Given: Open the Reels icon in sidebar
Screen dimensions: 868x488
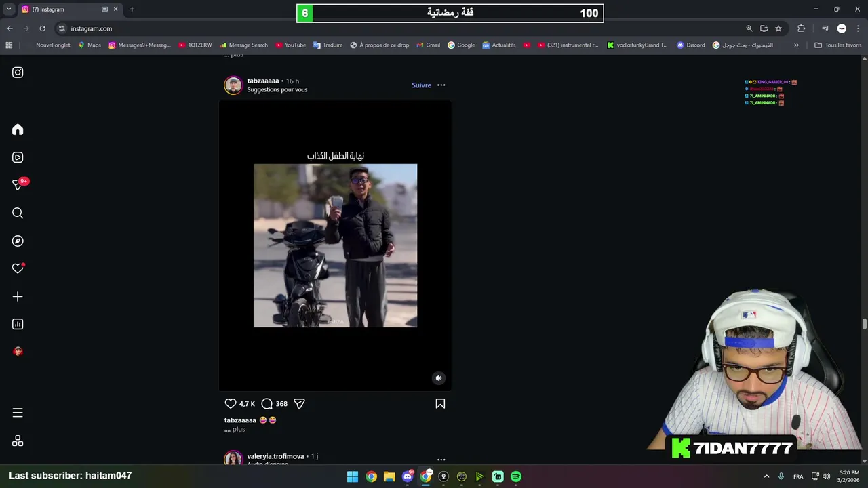Looking at the screenshot, I should pyautogui.click(x=18, y=157).
